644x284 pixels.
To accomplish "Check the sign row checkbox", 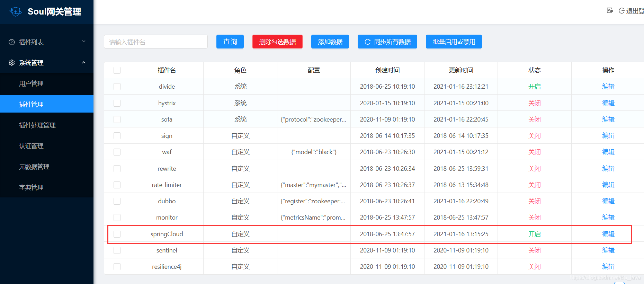I will click(117, 136).
